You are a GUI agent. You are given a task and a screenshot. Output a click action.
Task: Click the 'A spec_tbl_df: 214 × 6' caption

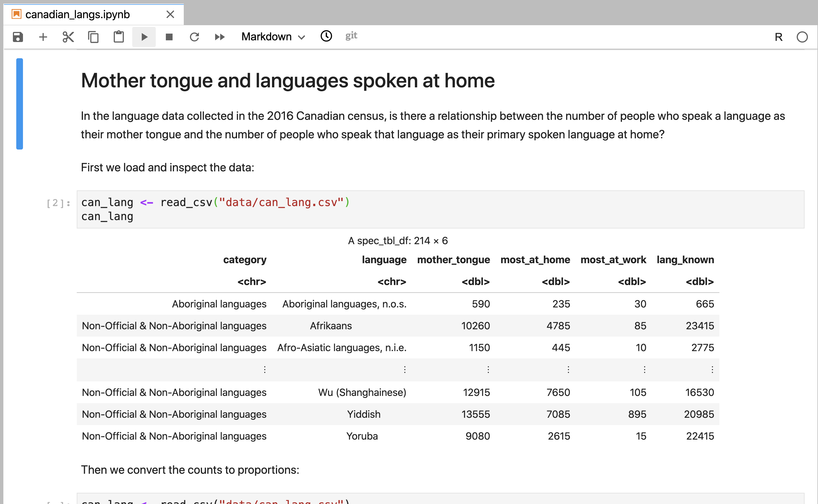(398, 241)
